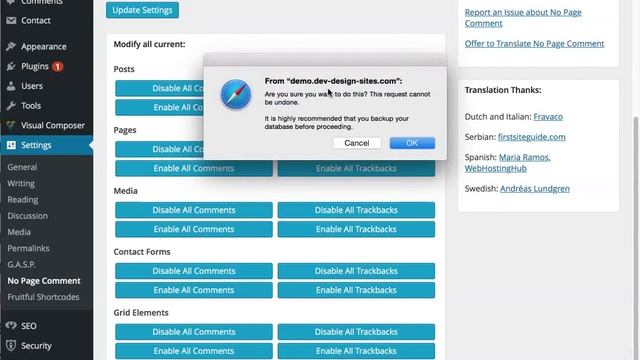Click the Settings sliders icon
The height and width of the screenshot is (360, 640).
point(11,145)
